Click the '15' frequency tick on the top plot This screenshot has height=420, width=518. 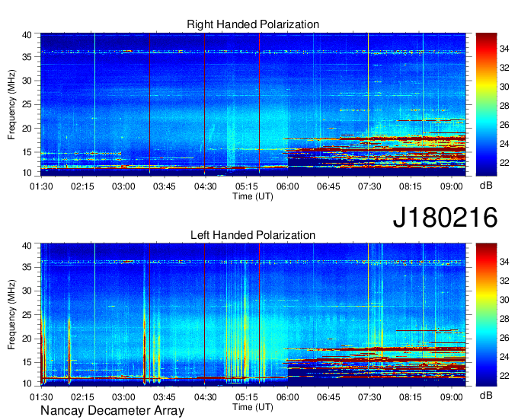(27, 152)
